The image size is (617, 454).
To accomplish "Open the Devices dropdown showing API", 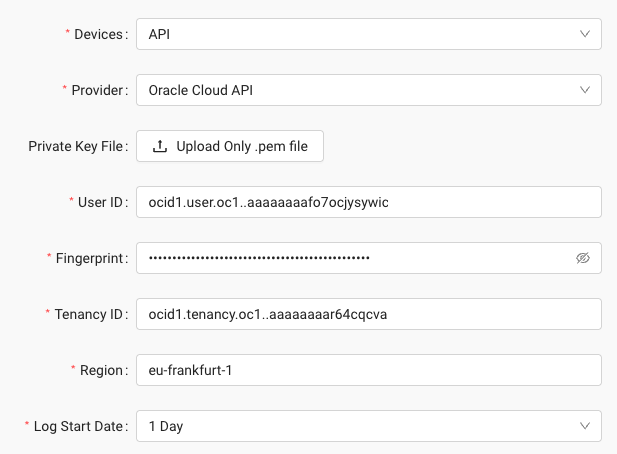I will (369, 34).
